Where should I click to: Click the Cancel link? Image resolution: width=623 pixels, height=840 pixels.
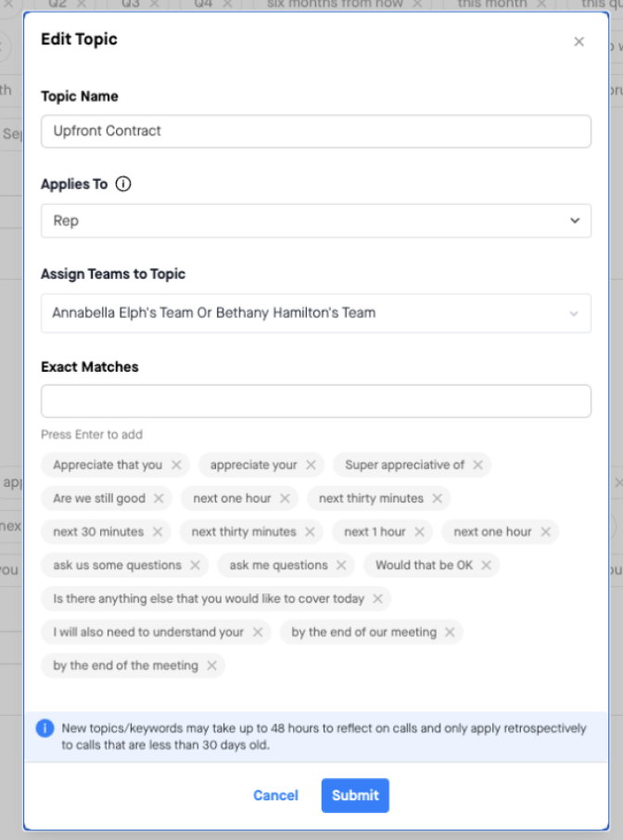coord(275,795)
